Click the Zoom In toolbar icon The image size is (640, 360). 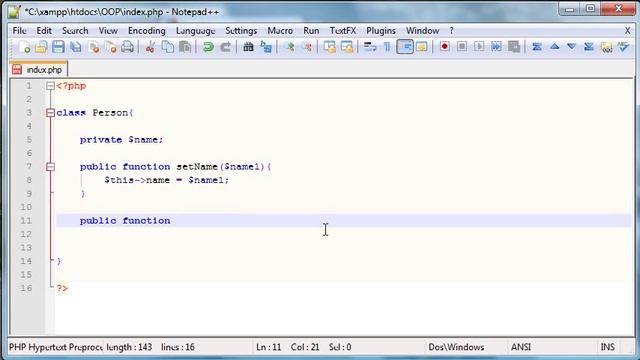289,47
